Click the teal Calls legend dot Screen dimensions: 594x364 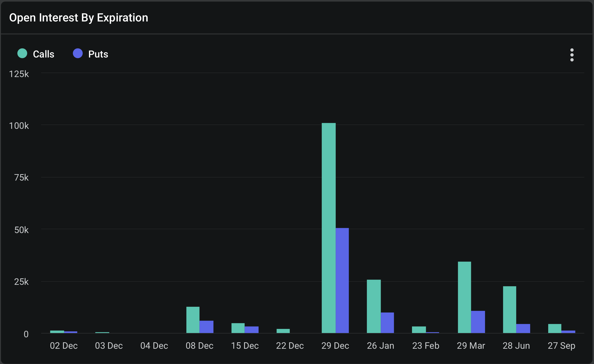(x=22, y=53)
